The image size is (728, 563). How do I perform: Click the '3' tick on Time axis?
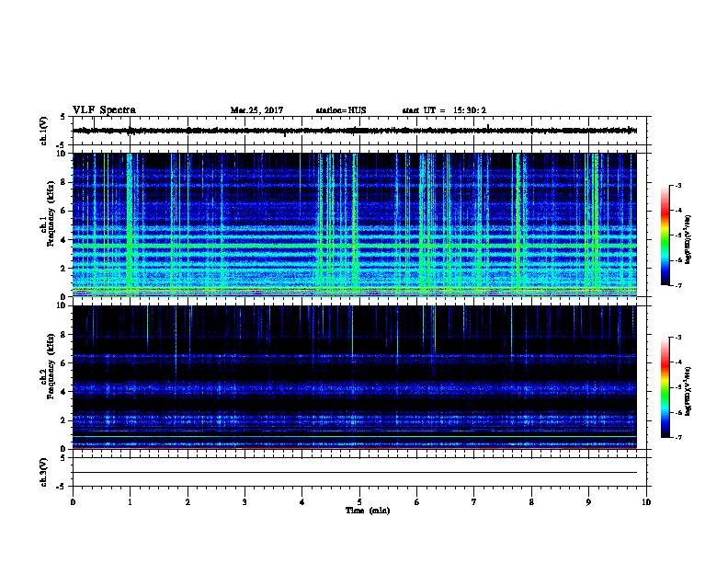[245, 501]
